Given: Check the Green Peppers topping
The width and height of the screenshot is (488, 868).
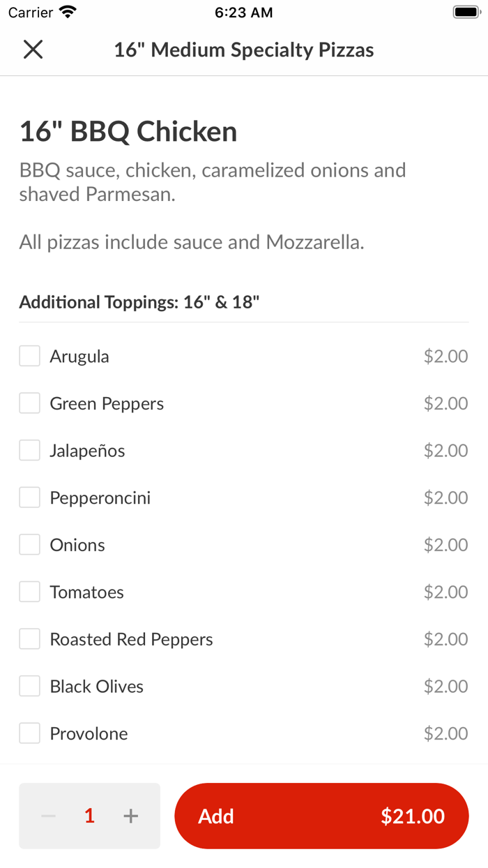Looking at the screenshot, I should tap(29, 403).
